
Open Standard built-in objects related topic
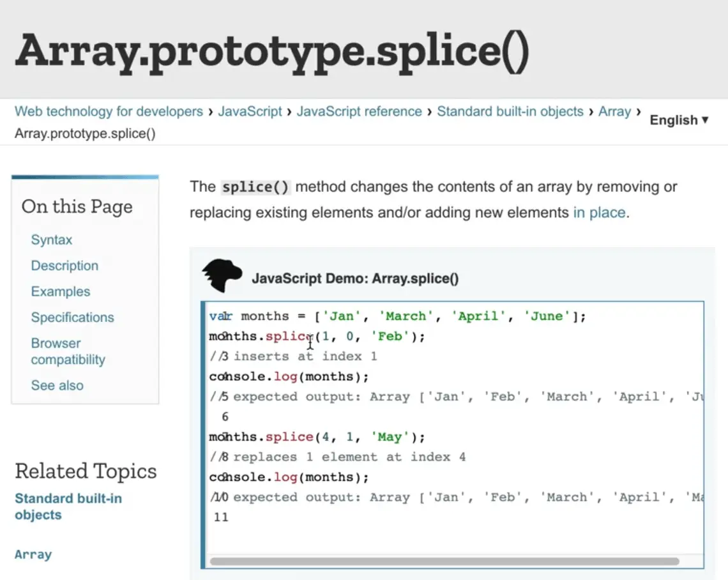click(68, 507)
